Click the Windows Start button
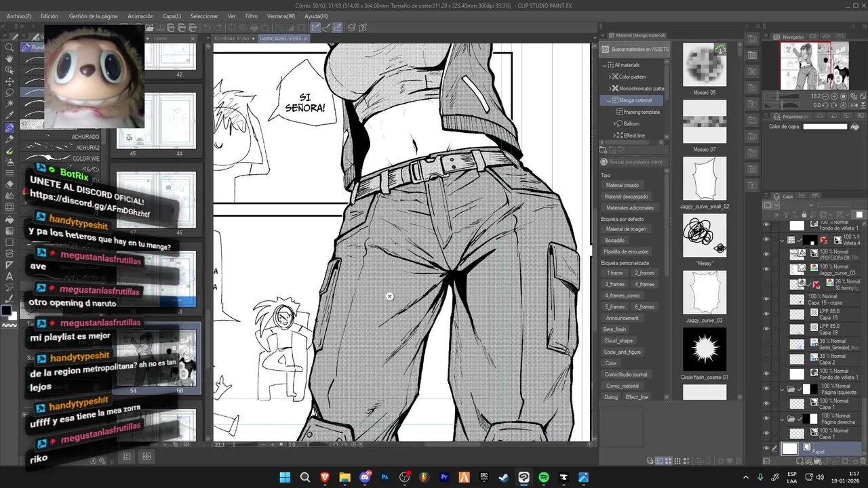Screen dimensions: 868x488 [285, 477]
